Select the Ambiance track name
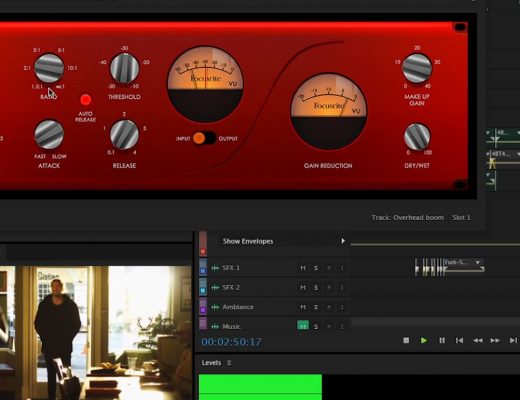This screenshot has width=520, height=400. tap(238, 307)
